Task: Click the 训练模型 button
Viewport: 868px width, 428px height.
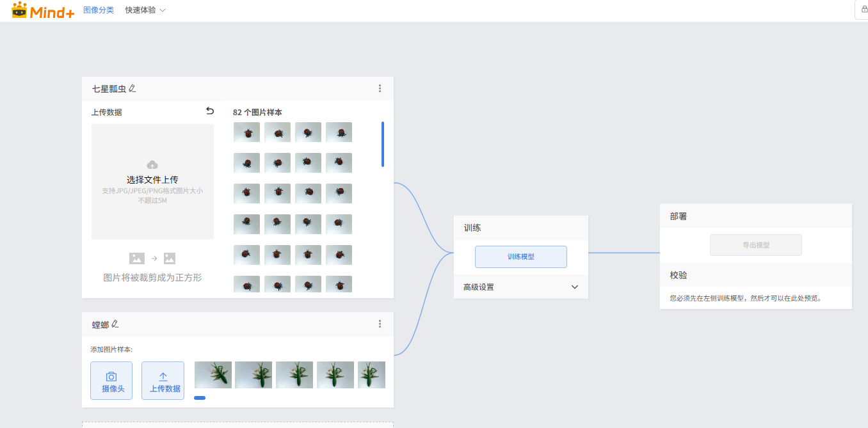Action: click(520, 257)
